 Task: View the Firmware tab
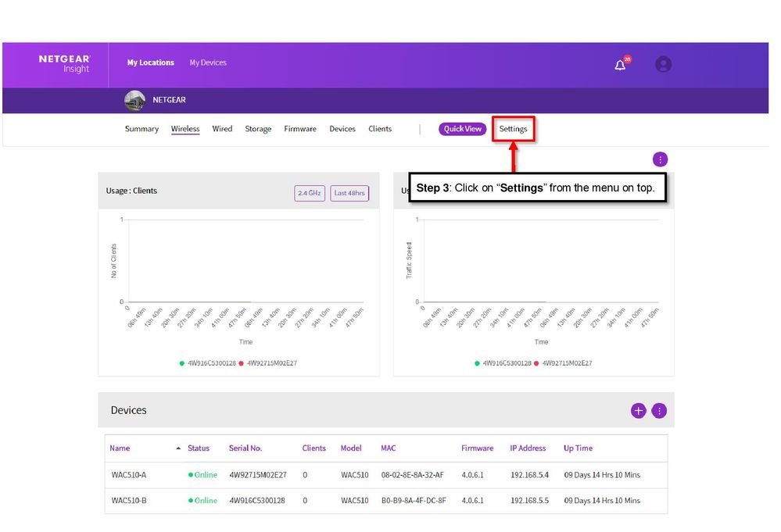(300, 129)
